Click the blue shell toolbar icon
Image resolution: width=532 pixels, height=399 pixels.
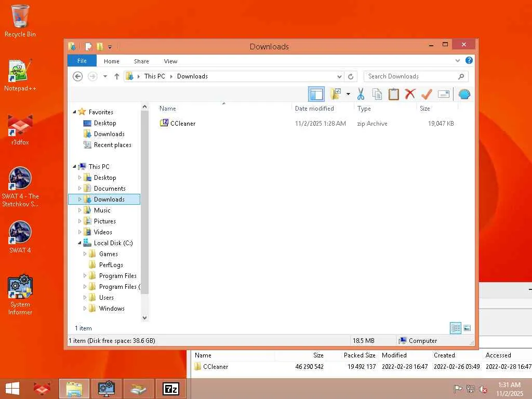pos(464,94)
